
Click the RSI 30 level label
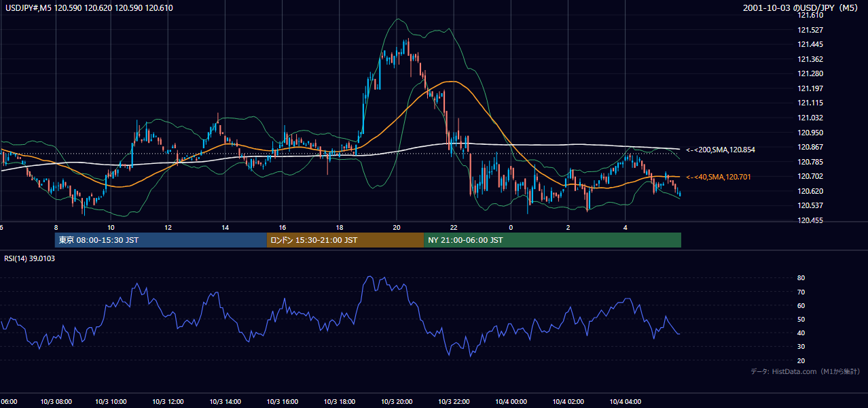pos(801,347)
